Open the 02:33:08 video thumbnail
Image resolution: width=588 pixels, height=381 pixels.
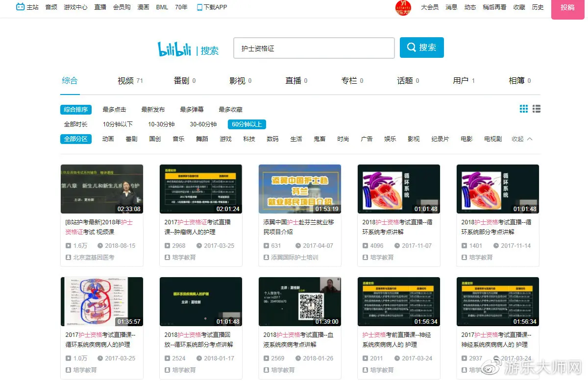pyautogui.click(x=102, y=189)
